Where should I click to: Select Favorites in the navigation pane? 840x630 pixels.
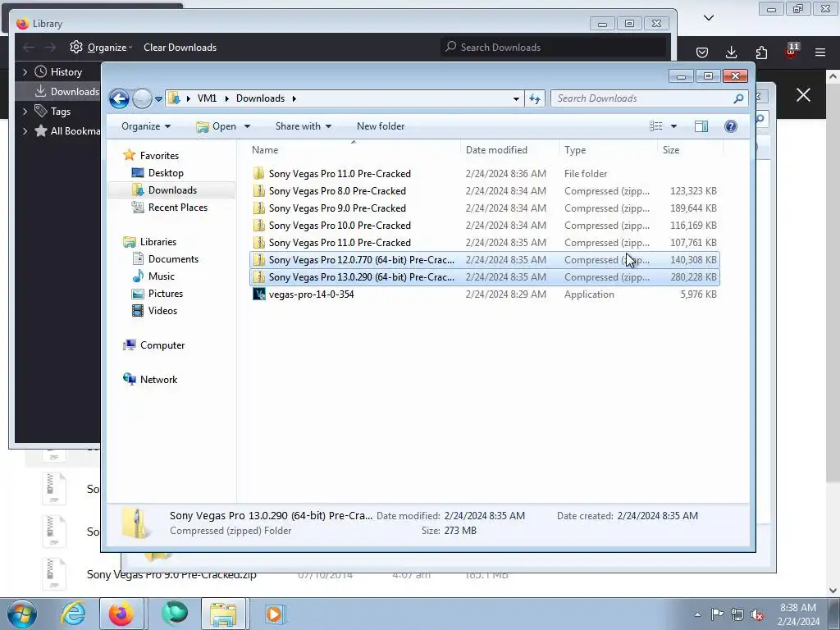[x=159, y=156]
